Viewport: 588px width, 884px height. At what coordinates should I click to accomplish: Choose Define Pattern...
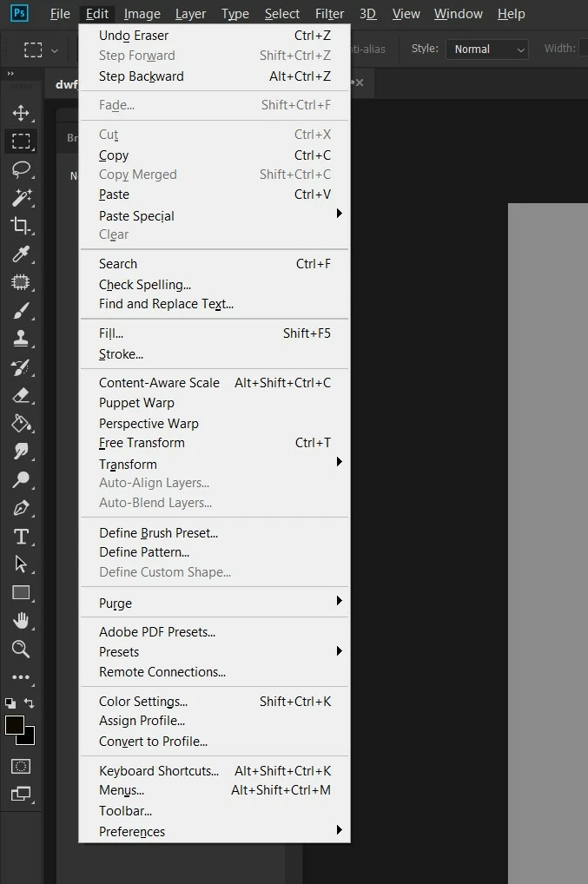pos(215,552)
